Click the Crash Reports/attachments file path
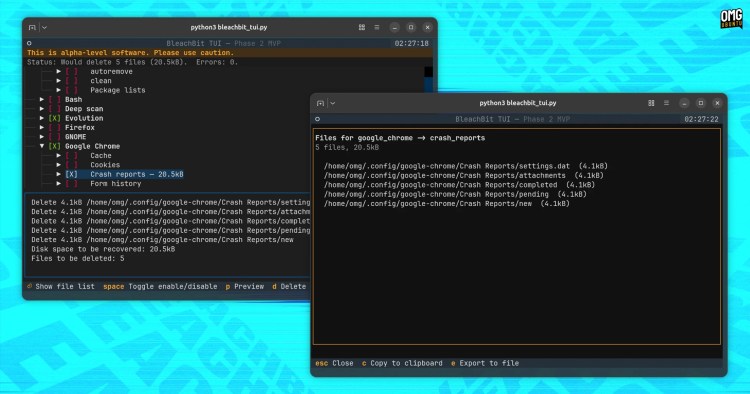 click(463, 175)
